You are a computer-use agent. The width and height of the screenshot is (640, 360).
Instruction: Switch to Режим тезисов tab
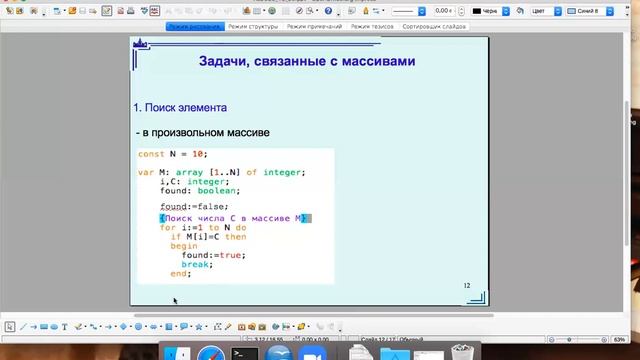(372, 27)
